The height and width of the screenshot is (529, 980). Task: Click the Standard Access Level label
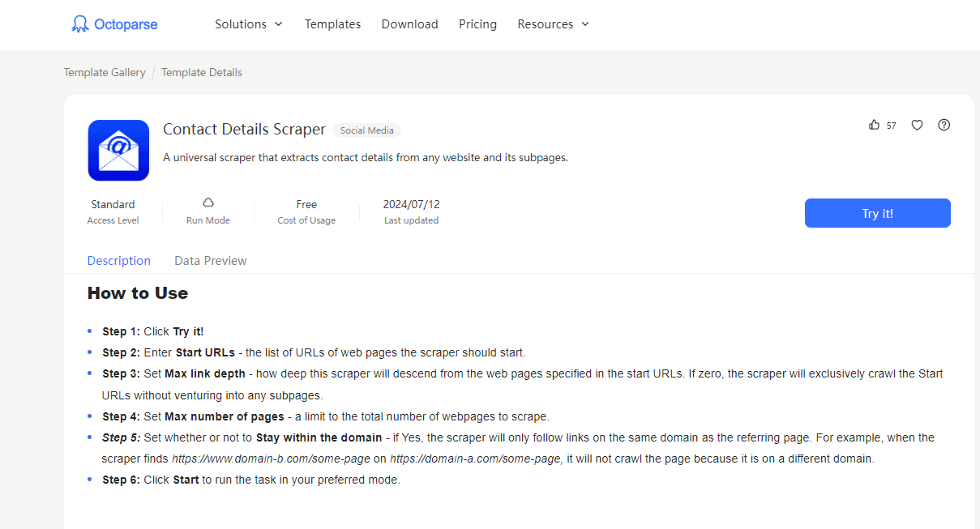click(x=113, y=204)
